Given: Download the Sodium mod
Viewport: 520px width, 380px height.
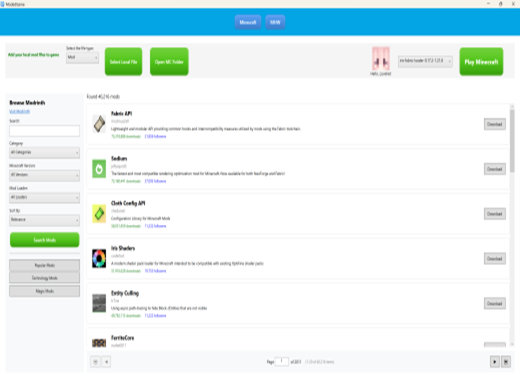Looking at the screenshot, I should point(495,169).
